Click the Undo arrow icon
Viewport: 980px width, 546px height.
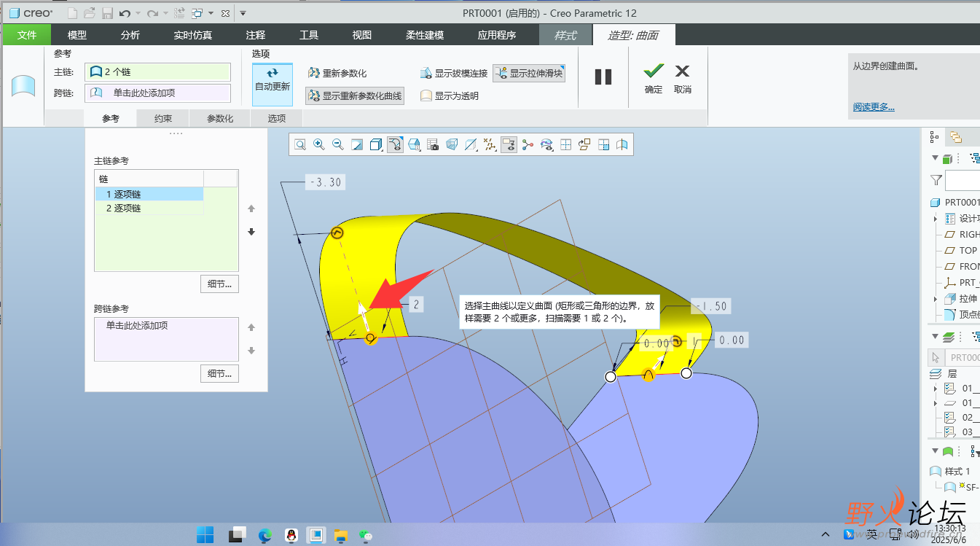(125, 13)
